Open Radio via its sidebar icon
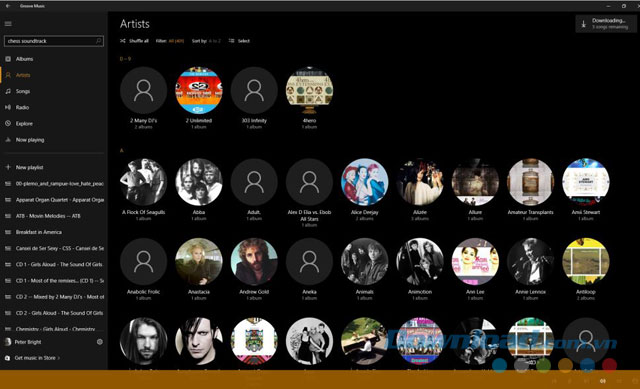Viewport: 640px width, 389px height. coord(8,107)
